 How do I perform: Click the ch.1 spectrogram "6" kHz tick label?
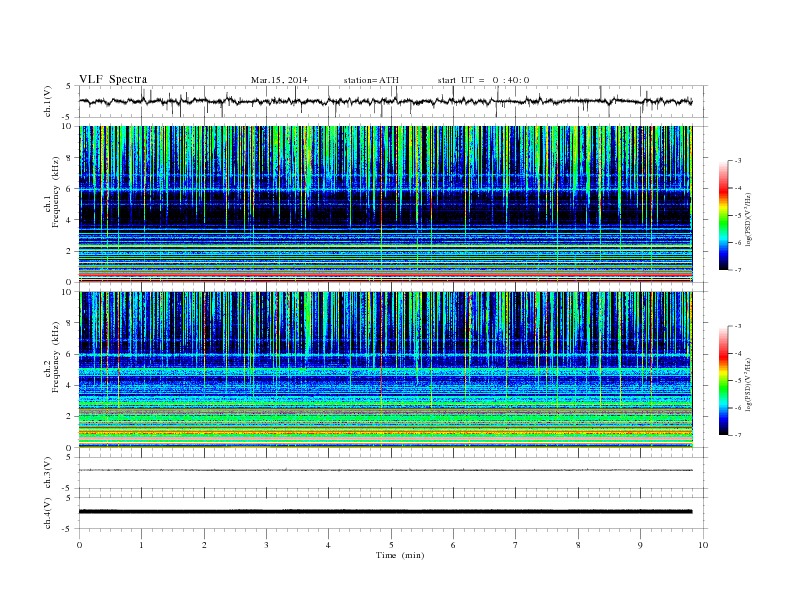[69, 189]
